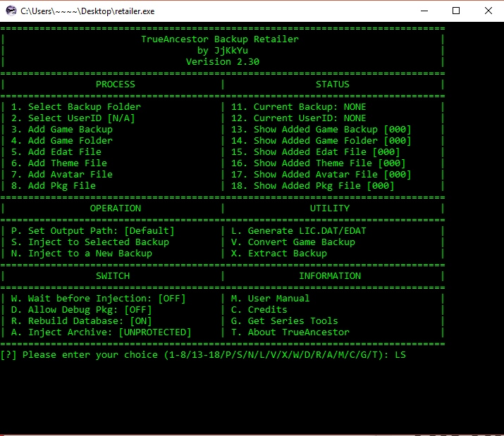
Task: Click Add Game Backup menu entry
Action: click(61, 129)
